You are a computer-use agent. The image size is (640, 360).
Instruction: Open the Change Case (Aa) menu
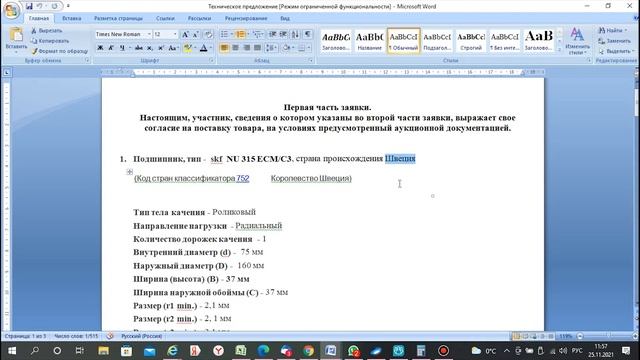(173, 48)
